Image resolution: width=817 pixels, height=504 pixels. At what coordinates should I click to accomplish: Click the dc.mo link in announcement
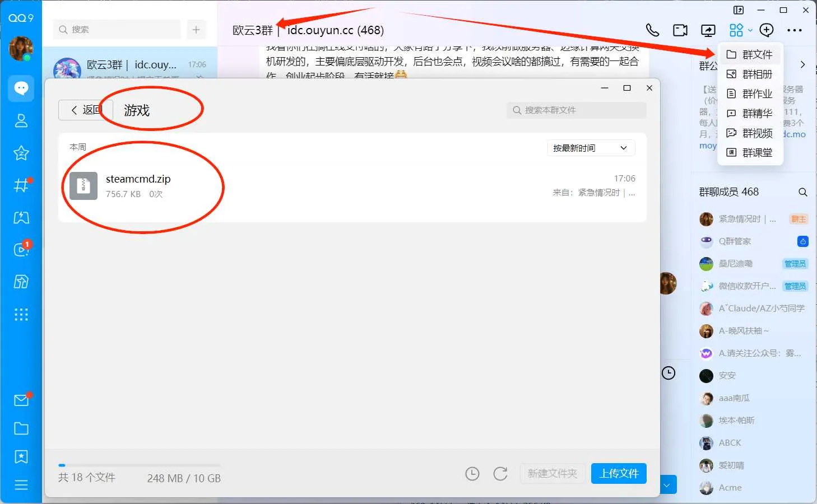(x=795, y=134)
